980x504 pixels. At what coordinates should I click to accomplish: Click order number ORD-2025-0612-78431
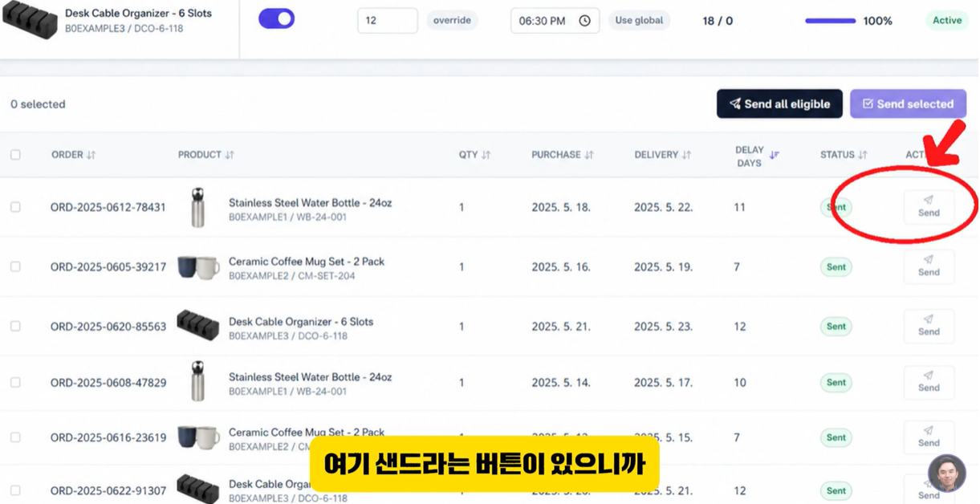(x=108, y=207)
